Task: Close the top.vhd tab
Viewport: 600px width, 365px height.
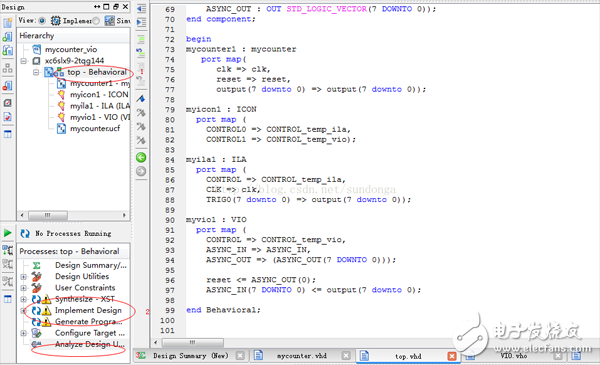Action: (x=452, y=356)
